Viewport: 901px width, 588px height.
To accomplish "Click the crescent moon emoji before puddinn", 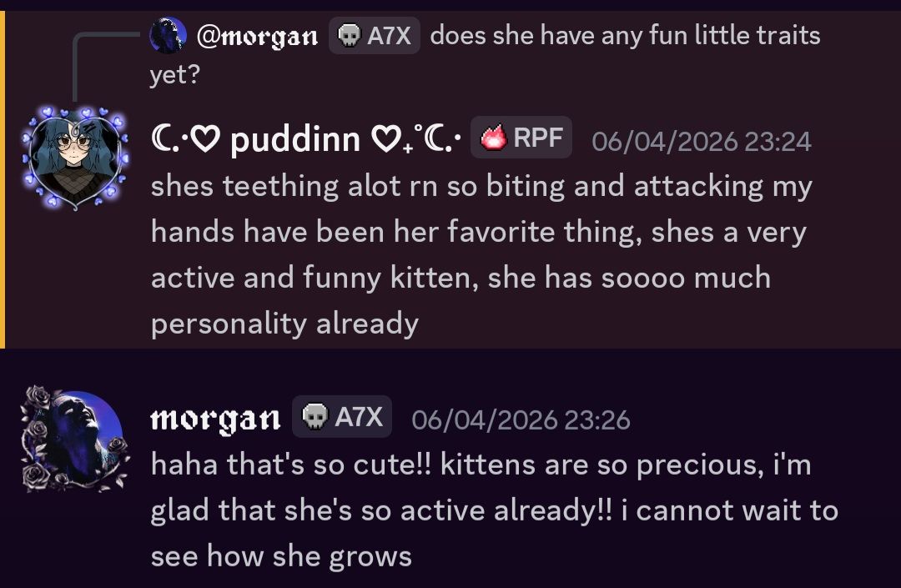I will tap(164, 140).
